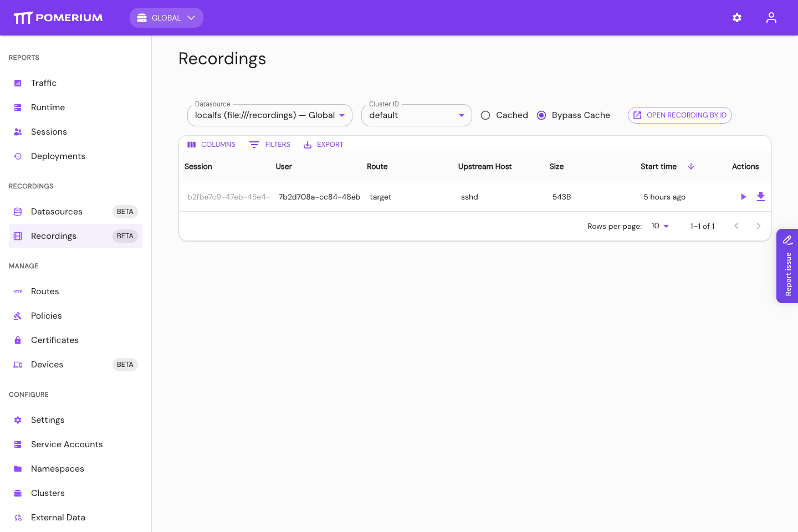Click the Start time sort arrow

pyautogui.click(x=691, y=166)
